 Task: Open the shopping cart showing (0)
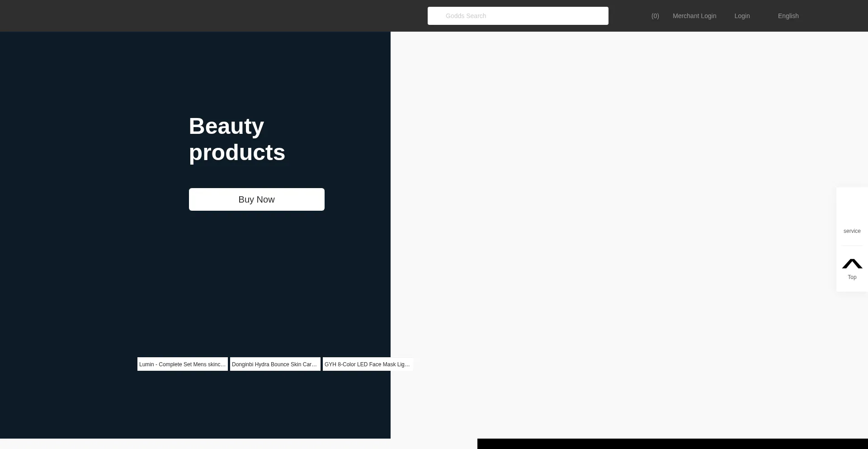point(655,16)
